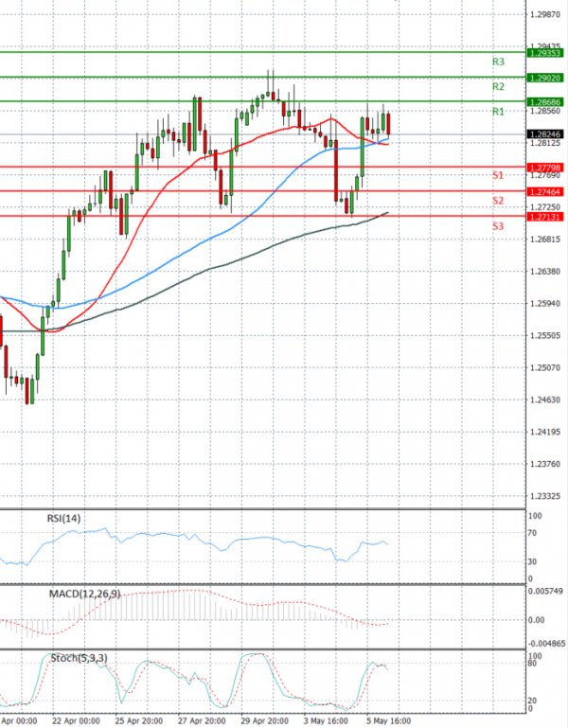568x728 pixels.
Task: Click the Stoch(5,3,3) indicator label
Action: [x=79, y=658]
